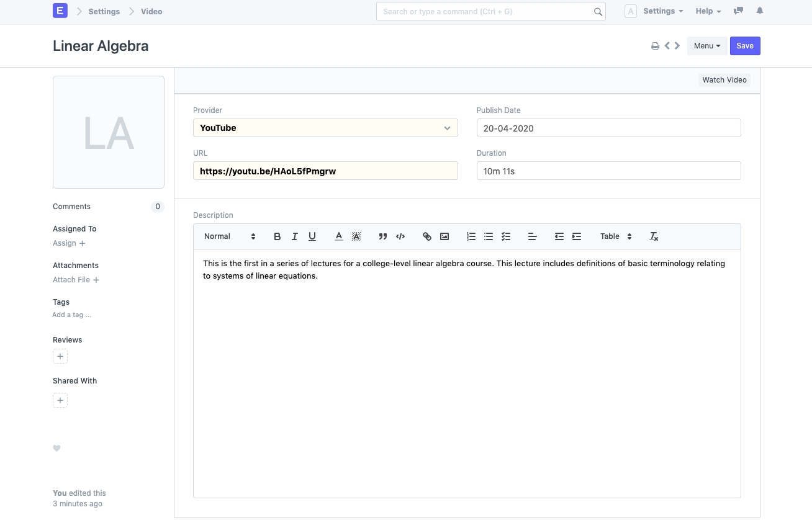The width and height of the screenshot is (812, 520).
Task: Open the Menu dropdown button
Action: coord(706,46)
